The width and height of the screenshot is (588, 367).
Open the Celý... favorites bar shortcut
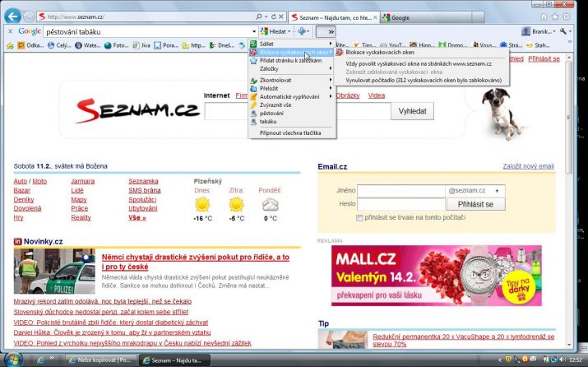(59, 45)
